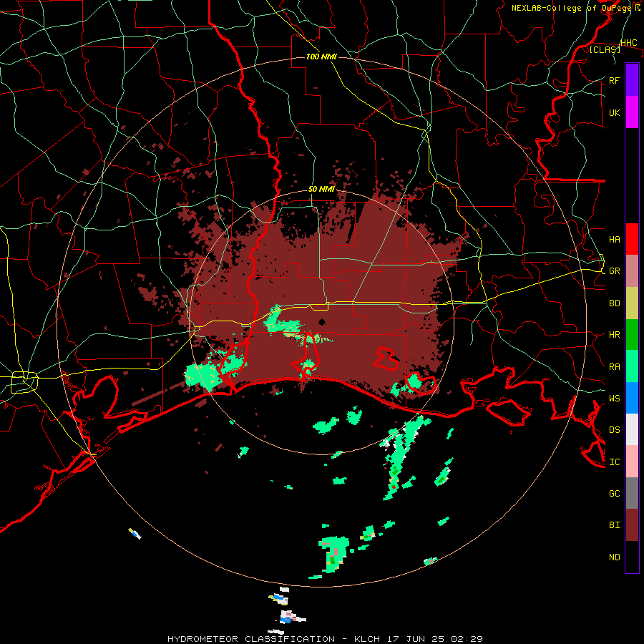Click the [CLAS] units label
This screenshot has width=644, height=644.
coord(605,49)
